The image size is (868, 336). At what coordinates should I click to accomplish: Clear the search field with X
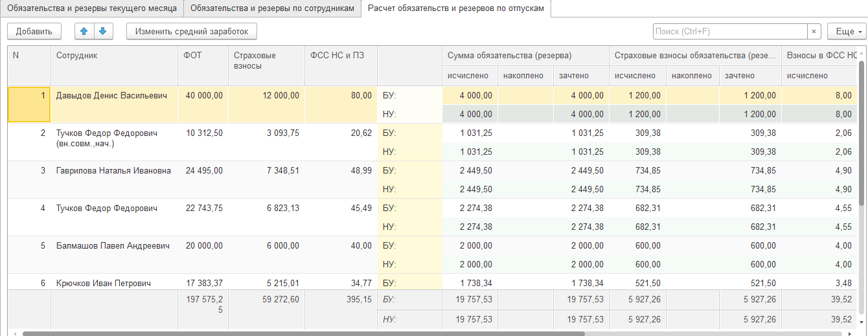(814, 31)
